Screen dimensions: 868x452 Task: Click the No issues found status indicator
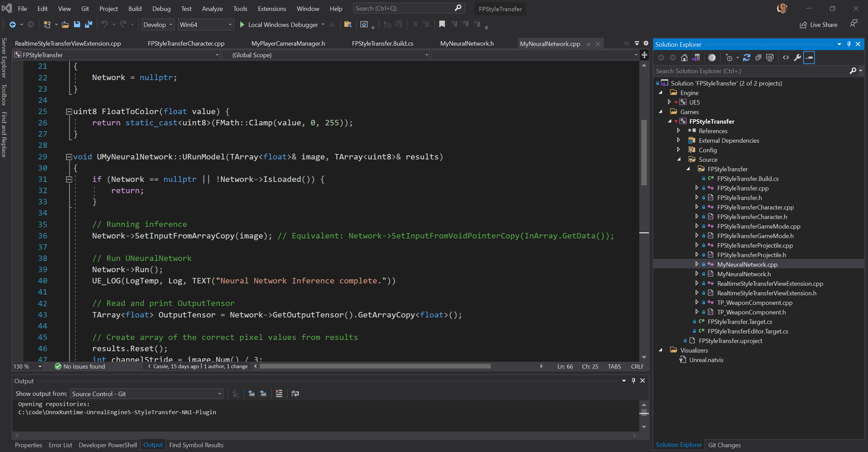80,367
